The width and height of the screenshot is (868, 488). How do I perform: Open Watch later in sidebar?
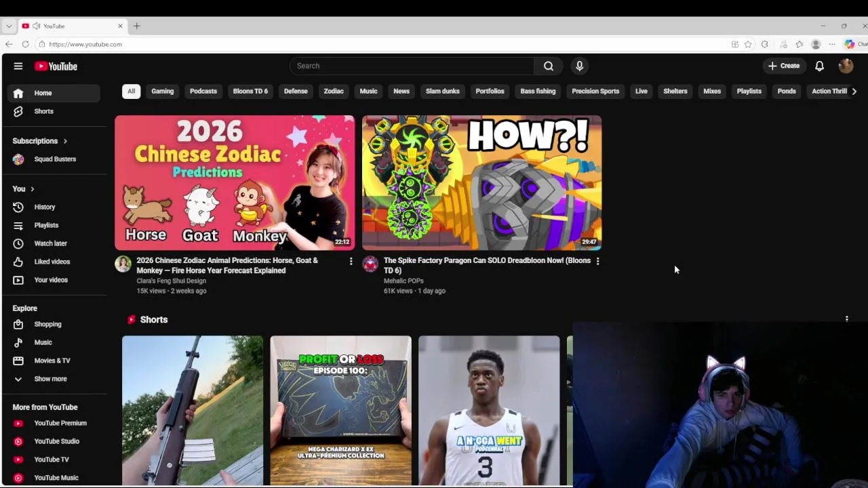pyautogui.click(x=54, y=243)
